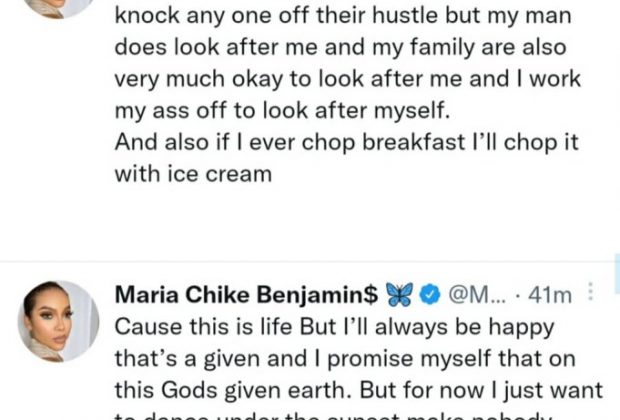Image resolution: width=620 pixels, height=420 pixels.
Task: Click the partially visible avatar at top
Action: coord(58,6)
